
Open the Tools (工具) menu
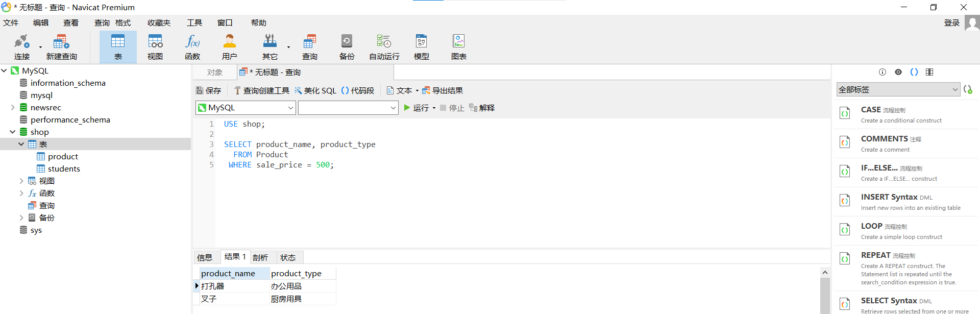pos(194,23)
